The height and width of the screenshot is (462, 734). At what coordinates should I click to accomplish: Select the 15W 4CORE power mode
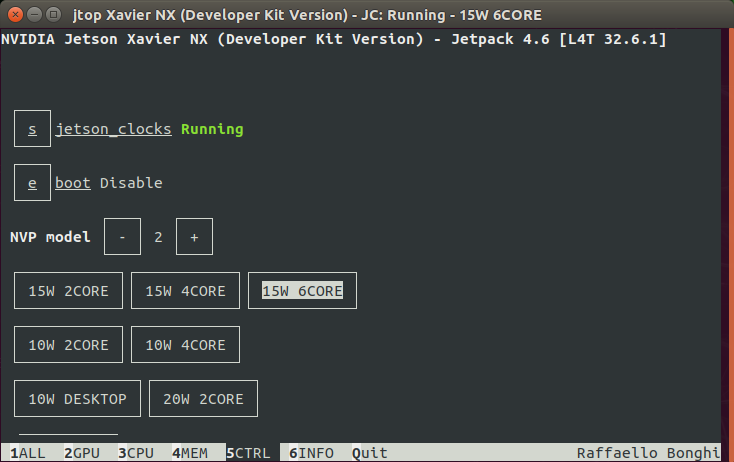(x=185, y=291)
